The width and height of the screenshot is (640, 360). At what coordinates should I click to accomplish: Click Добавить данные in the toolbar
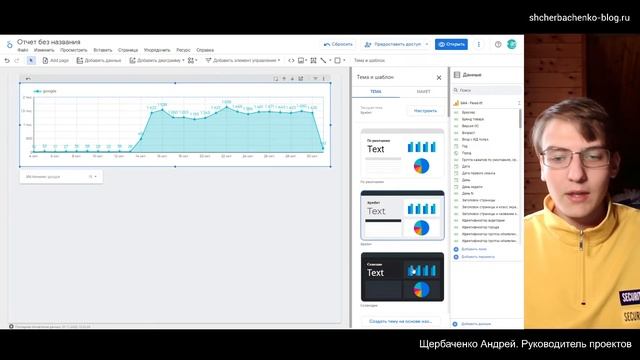click(x=99, y=60)
